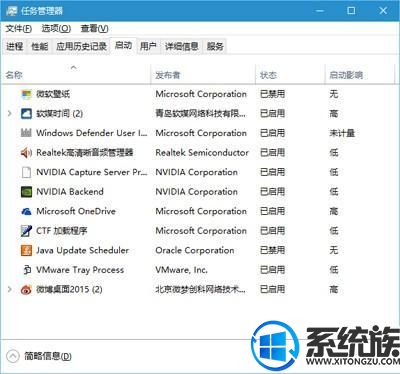Click the 微软壁纸 row icon

26,94
